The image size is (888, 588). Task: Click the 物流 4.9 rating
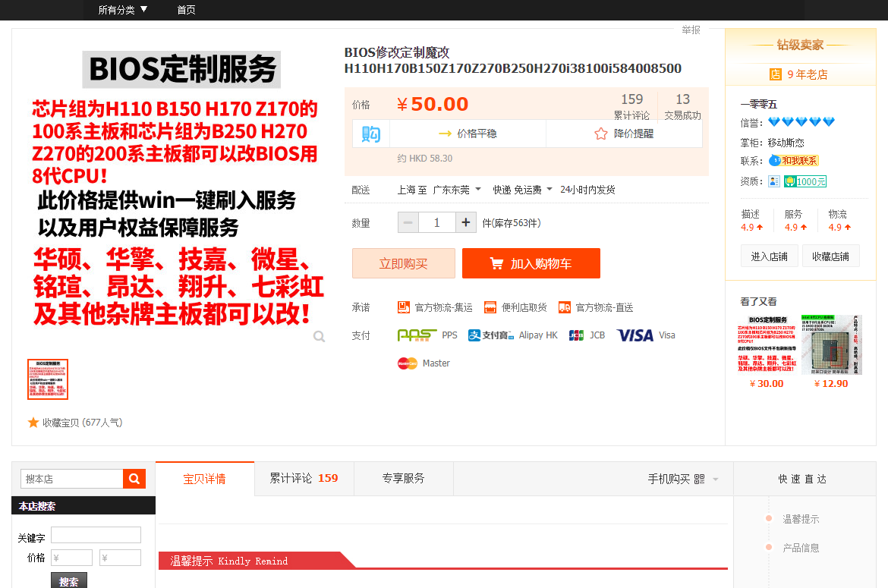click(839, 221)
